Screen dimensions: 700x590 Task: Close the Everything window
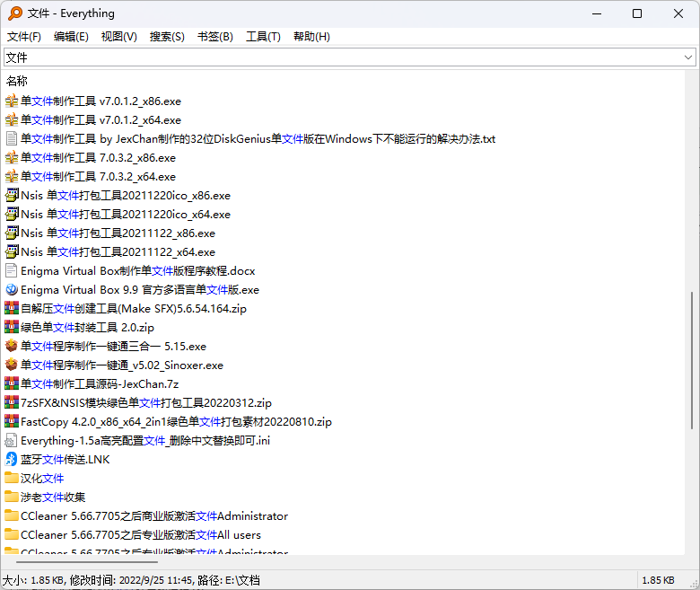678,13
